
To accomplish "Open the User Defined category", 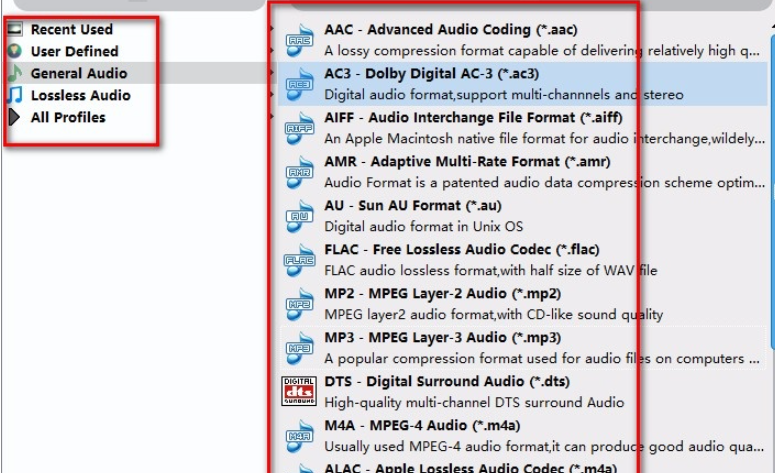I will (75, 51).
